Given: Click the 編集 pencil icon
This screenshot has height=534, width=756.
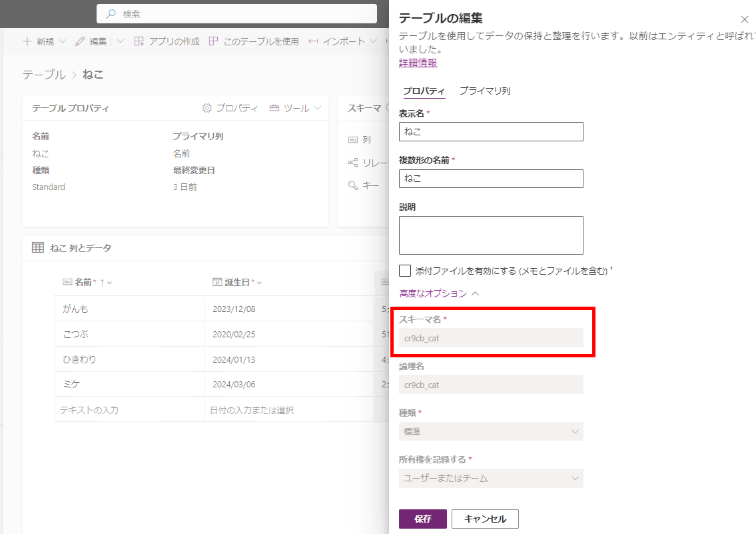Looking at the screenshot, I should point(80,41).
